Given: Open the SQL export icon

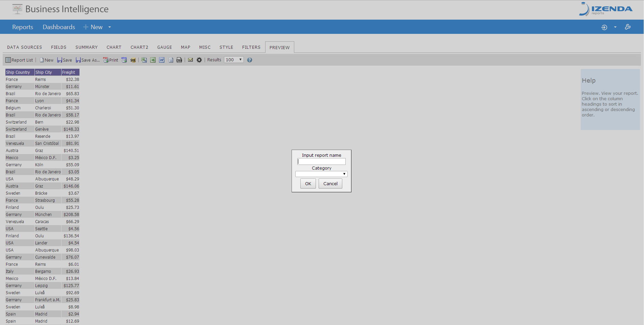Looking at the screenshot, I should click(x=133, y=60).
